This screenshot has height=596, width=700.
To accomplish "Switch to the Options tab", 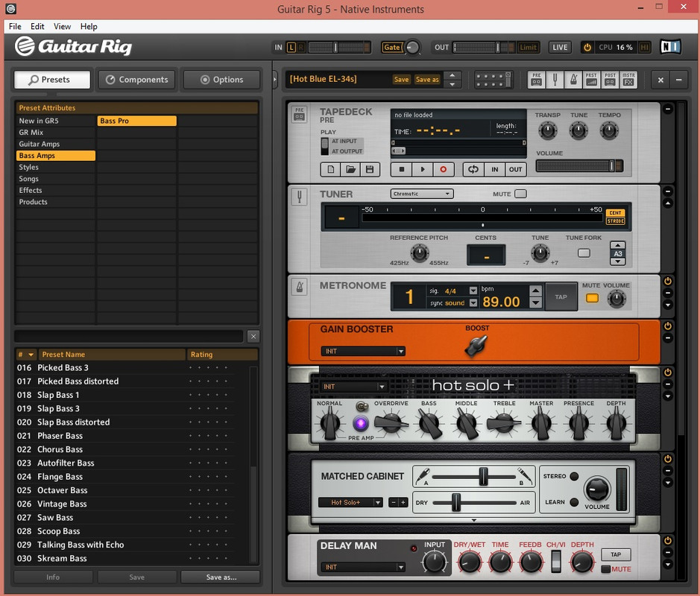I will pyautogui.click(x=222, y=80).
